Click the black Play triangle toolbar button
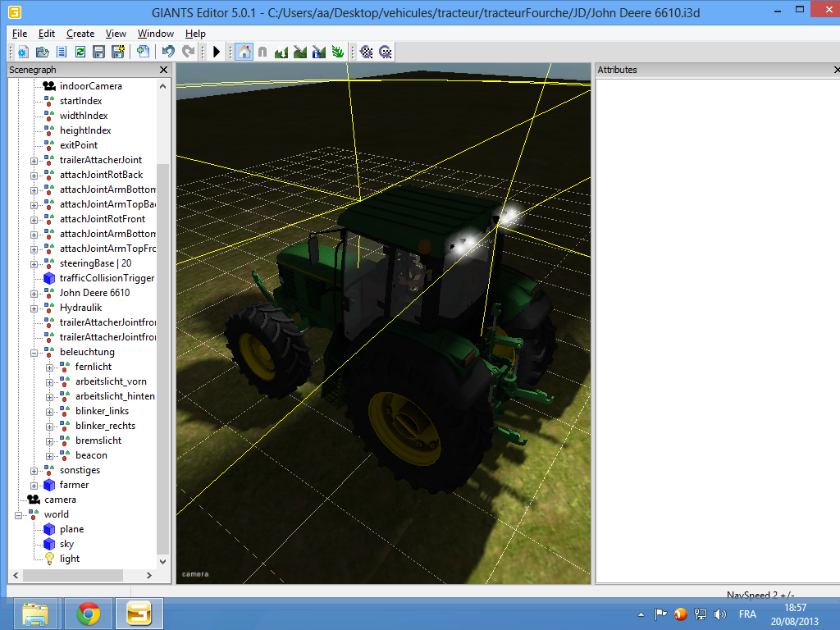Image resolution: width=840 pixels, height=630 pixels. (217, 52)
